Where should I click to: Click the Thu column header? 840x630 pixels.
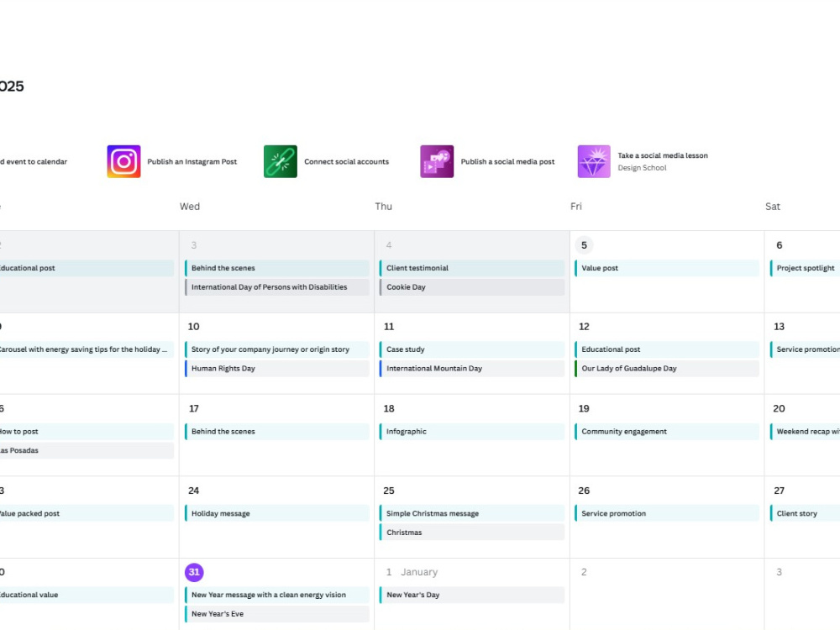tap(384, 207)
